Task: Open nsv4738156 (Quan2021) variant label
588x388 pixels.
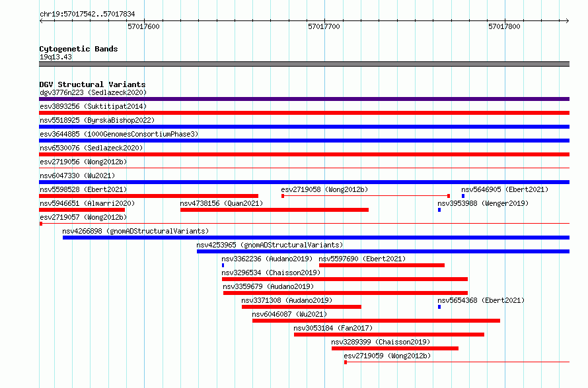Action: (x=221, y=203)
